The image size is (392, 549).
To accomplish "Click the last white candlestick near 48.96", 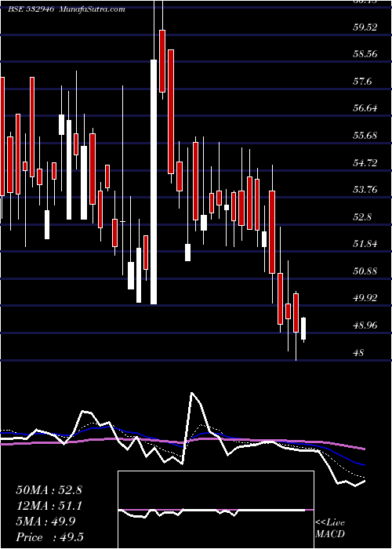I will pos(303,329).
